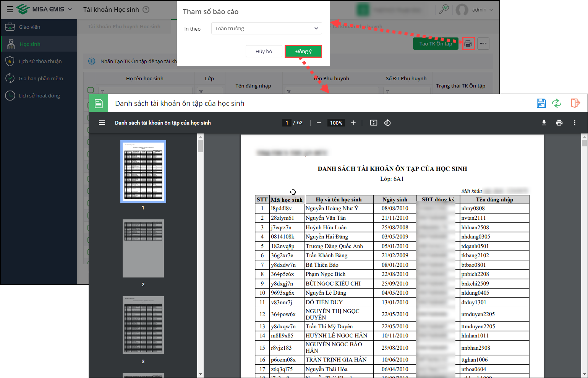Select Học sinh in the sidebar
The height and width of the screenshot is (378, 588).
(39, 44)
